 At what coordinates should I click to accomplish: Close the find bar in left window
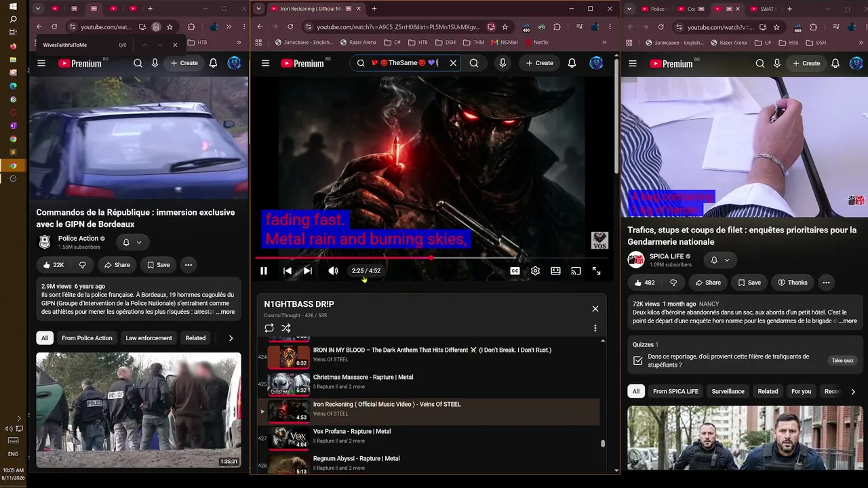click(175, 45)
